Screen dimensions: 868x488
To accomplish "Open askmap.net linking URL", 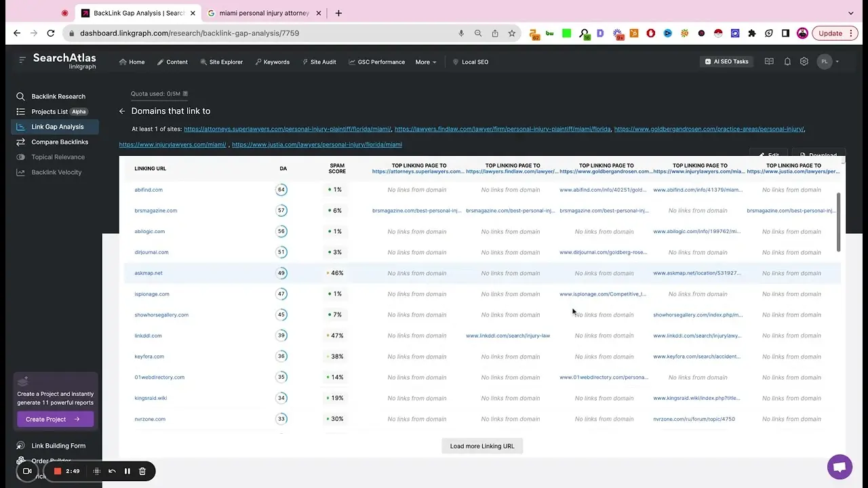I will [x=149, y=273].
